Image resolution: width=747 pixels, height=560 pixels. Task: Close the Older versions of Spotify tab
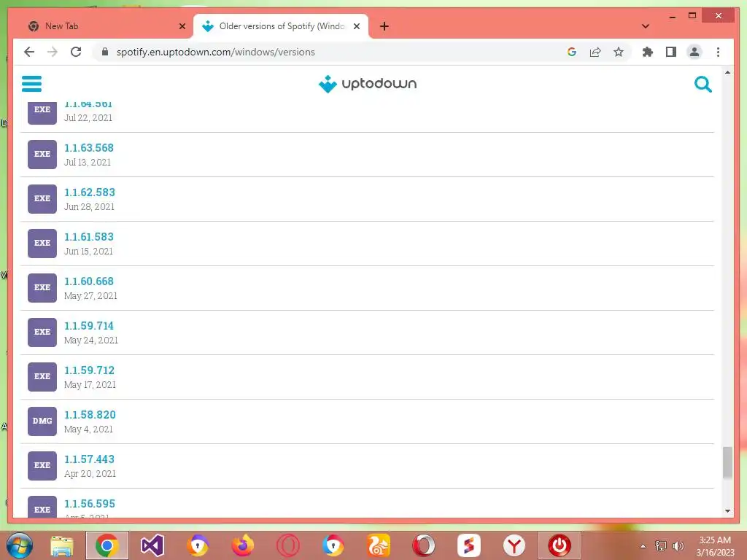click(x=356, y=26)
